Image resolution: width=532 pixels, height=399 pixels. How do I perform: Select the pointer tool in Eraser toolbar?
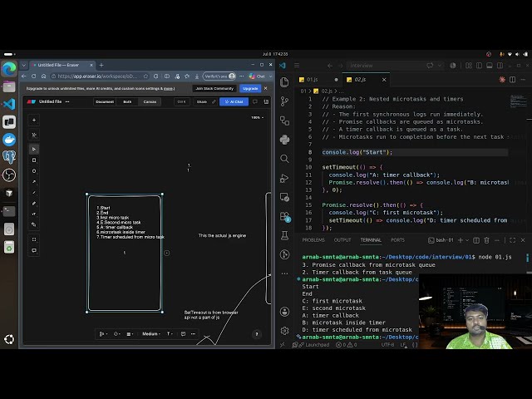(34, 149)
